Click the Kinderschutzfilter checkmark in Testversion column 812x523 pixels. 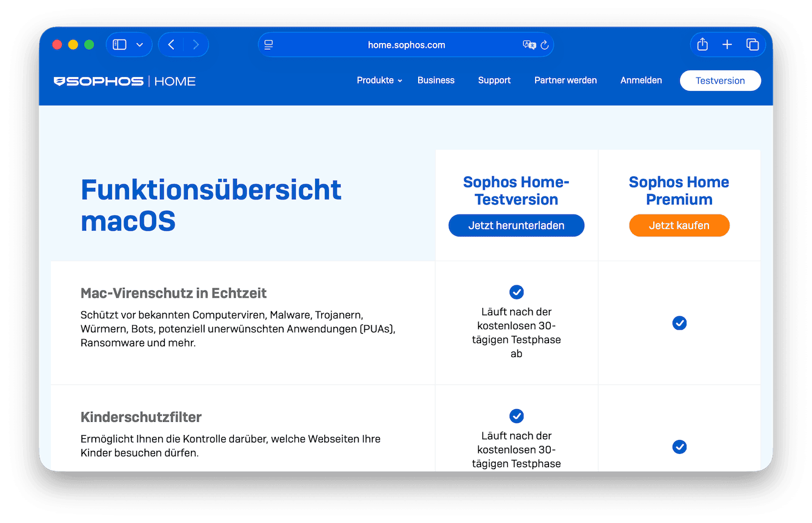tap(516, 416)
